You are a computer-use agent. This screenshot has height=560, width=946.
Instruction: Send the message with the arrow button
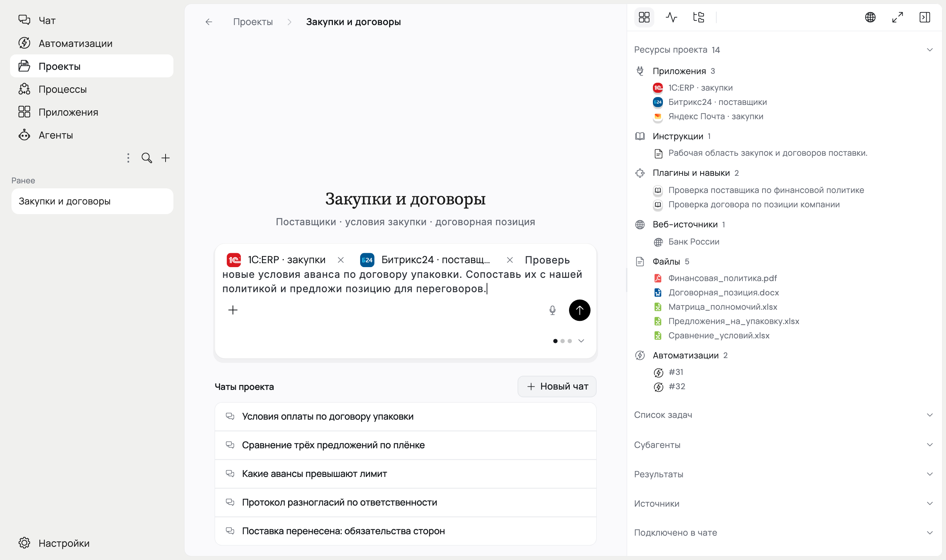point(579,310)
